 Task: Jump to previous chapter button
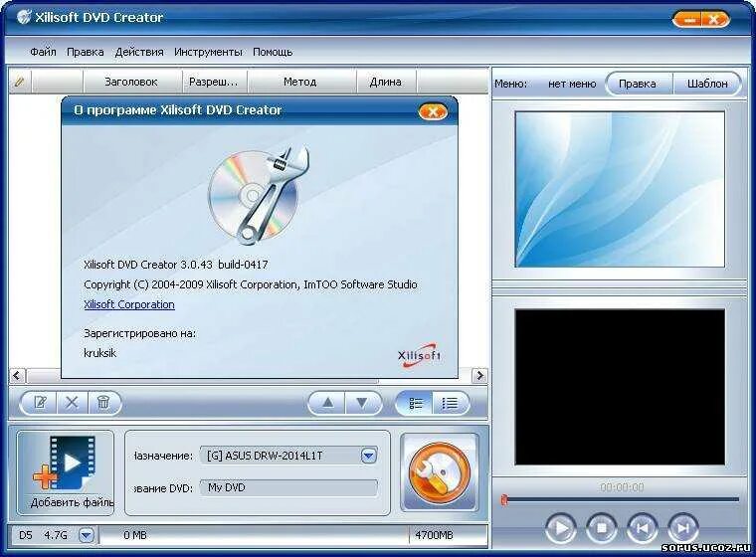coord(643,528)
